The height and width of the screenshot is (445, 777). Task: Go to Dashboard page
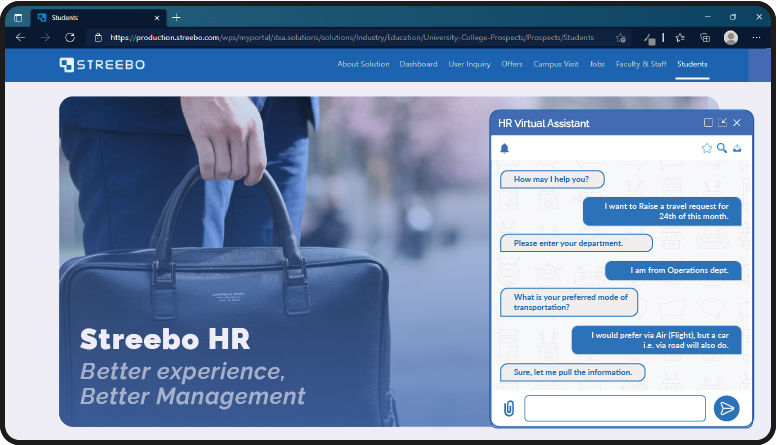418,64
